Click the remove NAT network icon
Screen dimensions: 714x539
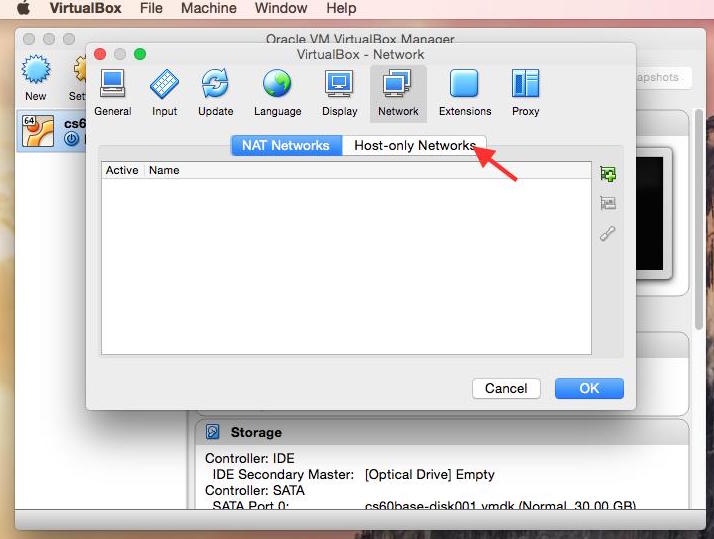(x=608, y=203)
